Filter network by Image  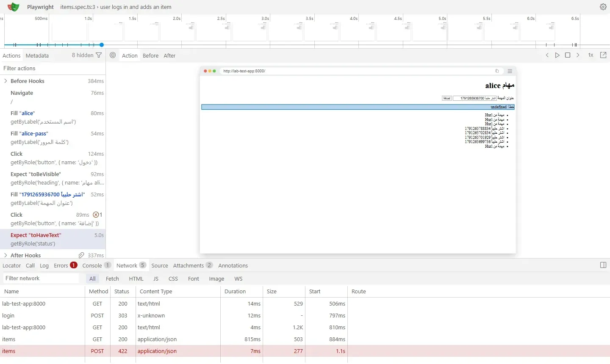(216, 279)
